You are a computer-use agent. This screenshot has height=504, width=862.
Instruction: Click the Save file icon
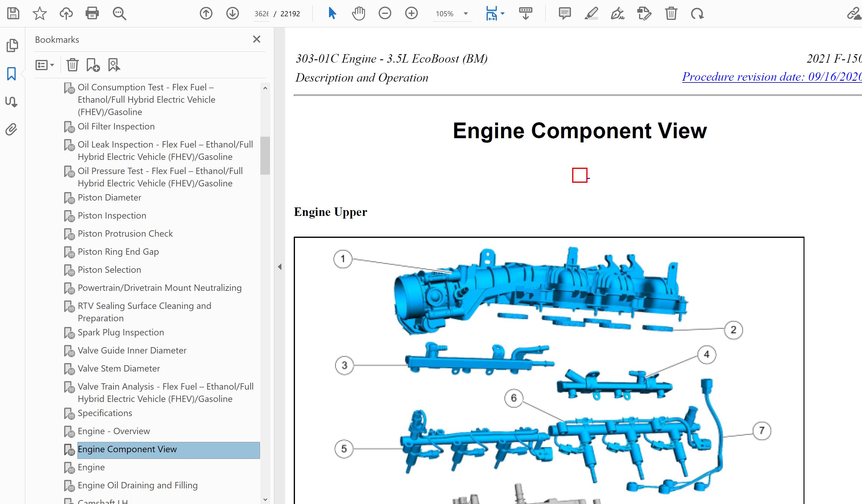pos(13,14)
